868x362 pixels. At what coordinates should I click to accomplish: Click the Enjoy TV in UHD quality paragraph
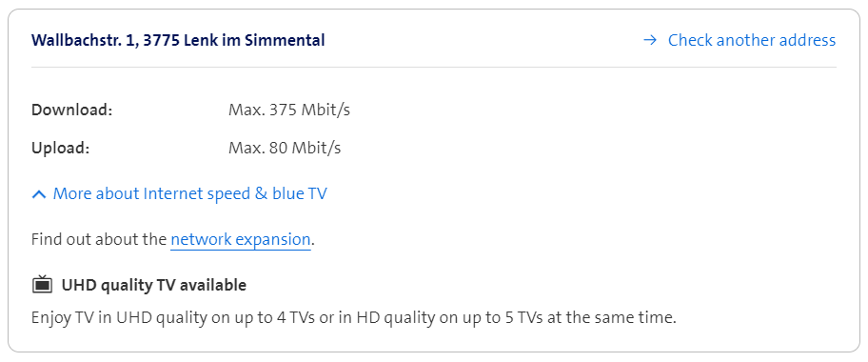click(354, 318)
